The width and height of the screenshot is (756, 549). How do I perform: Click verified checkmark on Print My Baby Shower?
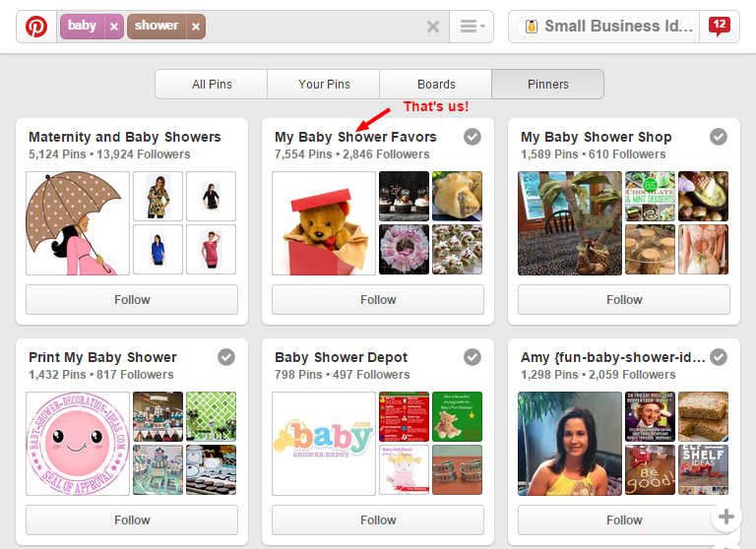(x=226, y=357)
